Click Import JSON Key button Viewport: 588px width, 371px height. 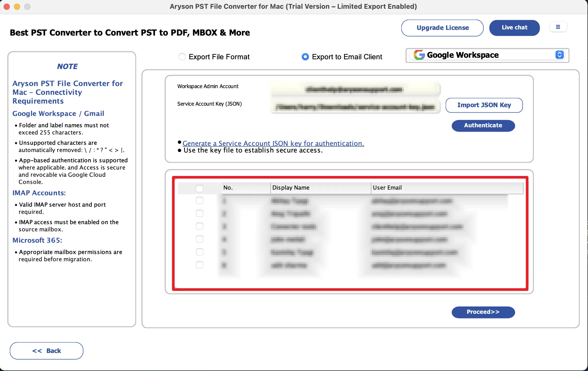click(484, 105)
